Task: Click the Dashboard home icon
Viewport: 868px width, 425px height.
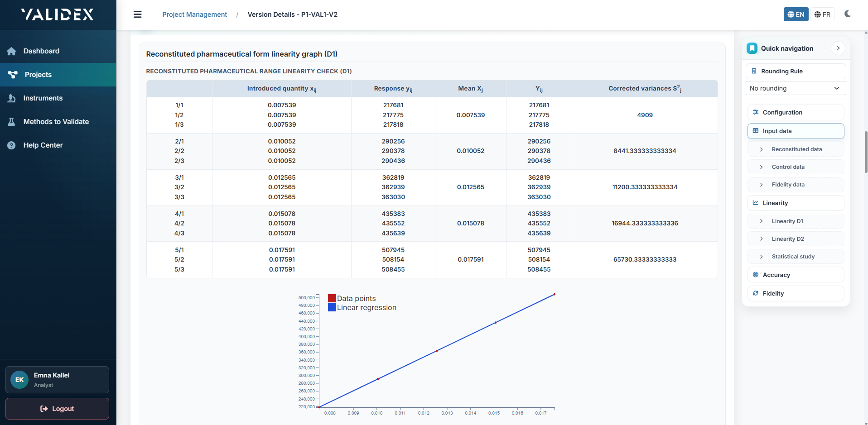Action: click(12, 51)
